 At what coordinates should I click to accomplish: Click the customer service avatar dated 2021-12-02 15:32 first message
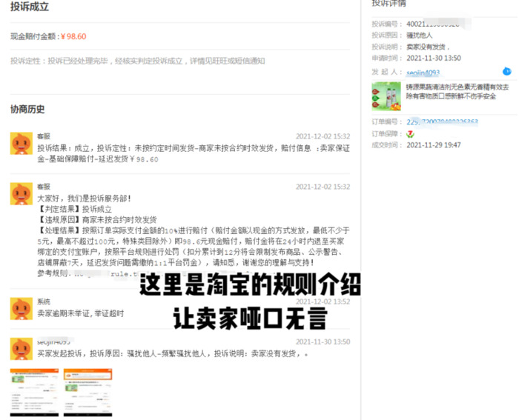(22, 144)
